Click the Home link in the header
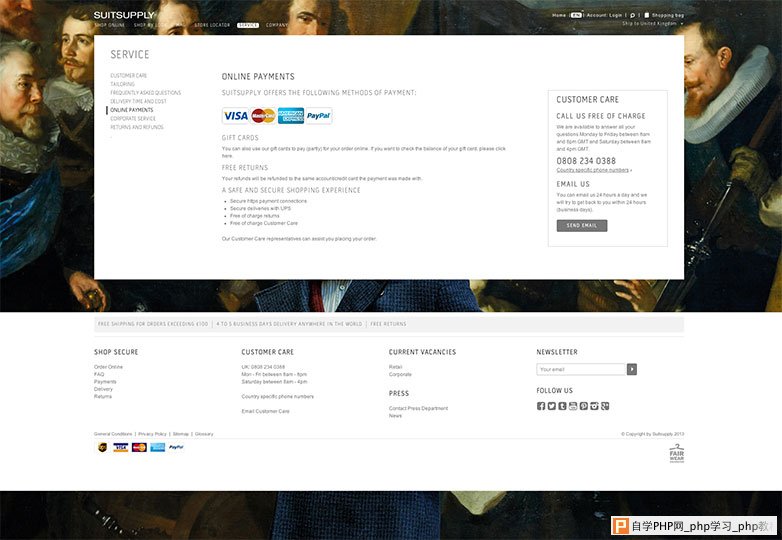Image resolution: width=782 pixels, height=540 pixels. (x=559, y=15)
